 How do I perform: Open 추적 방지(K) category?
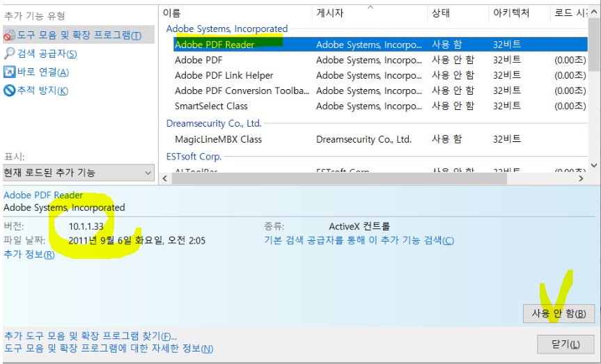[x=43, y=90]
